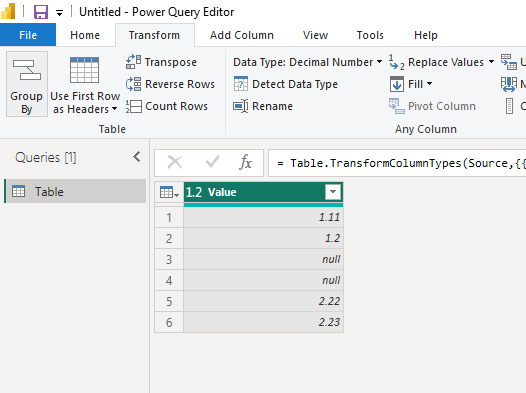Select the Table query in the Queries list

click(75, 191)
